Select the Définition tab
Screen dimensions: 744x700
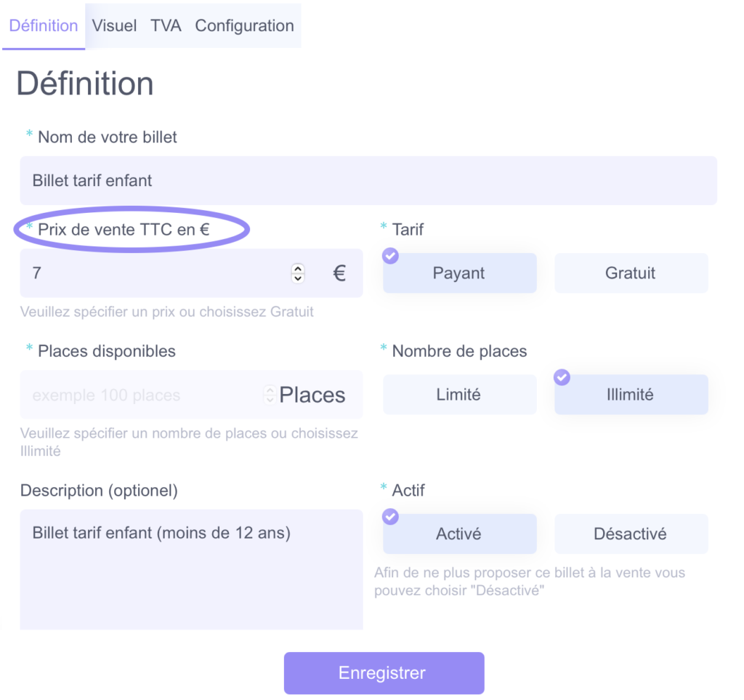coord(44,25)
